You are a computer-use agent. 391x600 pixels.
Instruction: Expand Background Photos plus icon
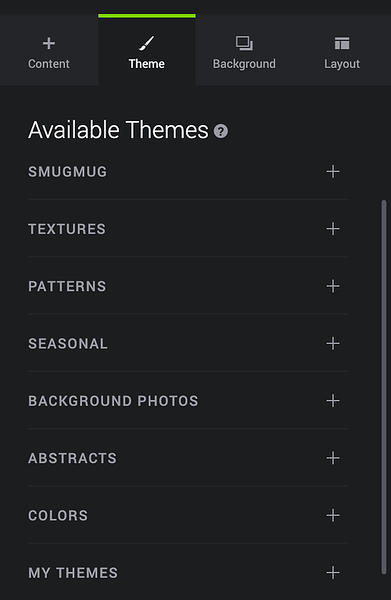[333, 401]
